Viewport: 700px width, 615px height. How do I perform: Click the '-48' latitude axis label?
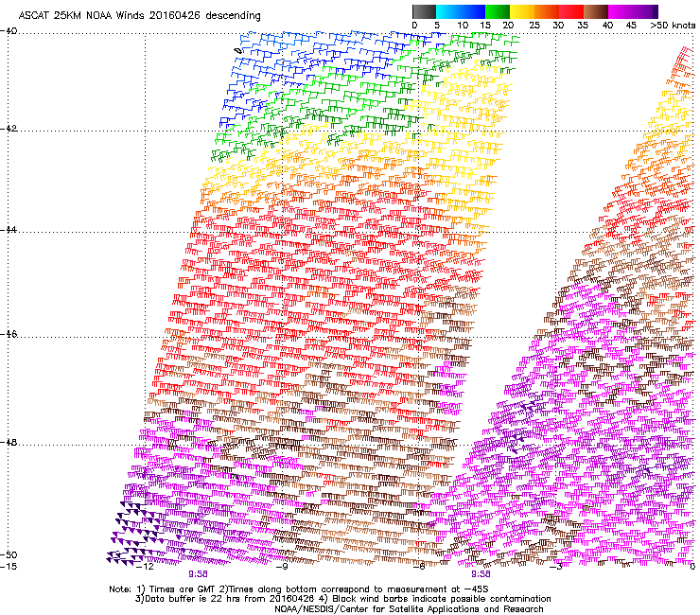[x=9, y=442]
